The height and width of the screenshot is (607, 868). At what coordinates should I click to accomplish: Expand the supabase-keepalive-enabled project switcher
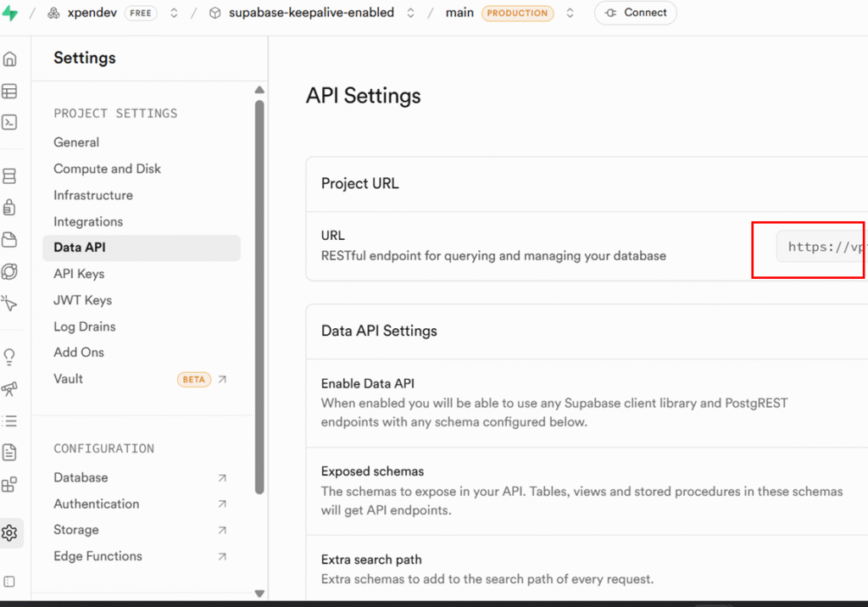[410, 14]
